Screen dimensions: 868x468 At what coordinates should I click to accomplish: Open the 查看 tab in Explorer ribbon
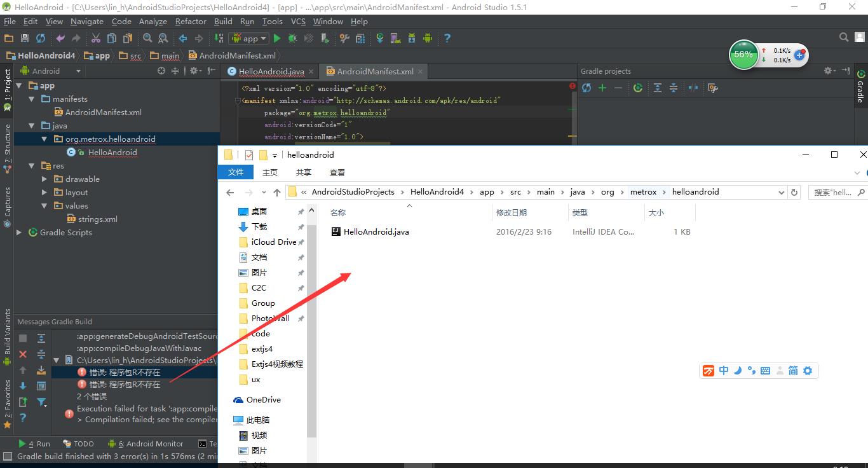click(x=337, y=172)
